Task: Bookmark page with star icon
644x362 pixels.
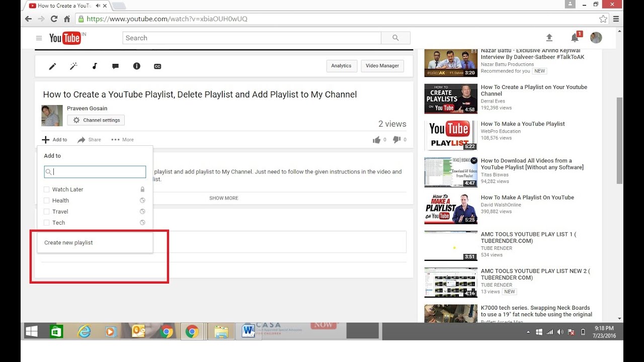Action: (x=603, y=19)
